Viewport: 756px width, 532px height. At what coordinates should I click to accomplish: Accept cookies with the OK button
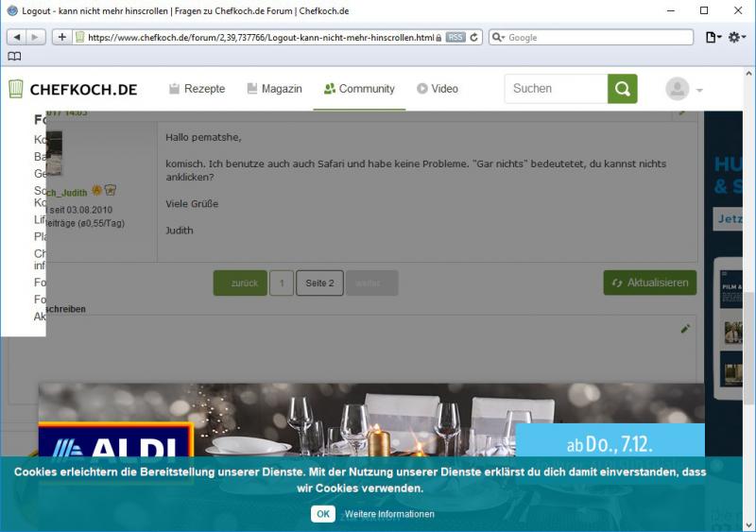[x=323, y=514]
